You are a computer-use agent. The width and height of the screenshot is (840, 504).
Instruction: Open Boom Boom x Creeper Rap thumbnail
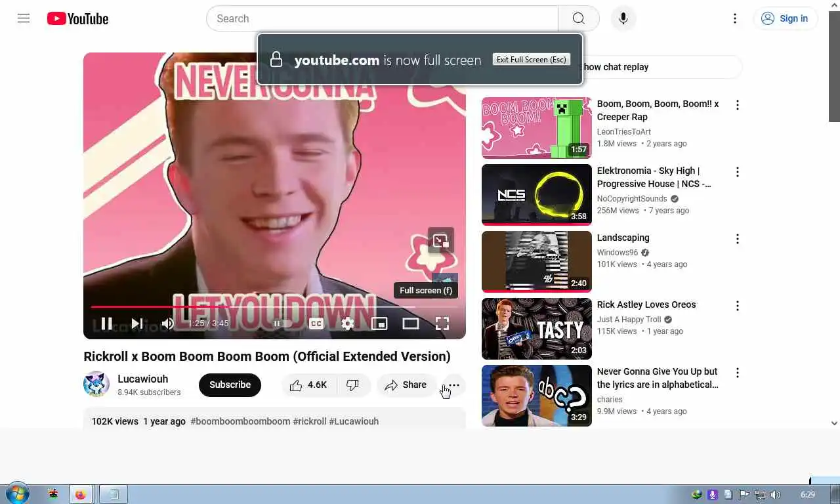[537, 128]
